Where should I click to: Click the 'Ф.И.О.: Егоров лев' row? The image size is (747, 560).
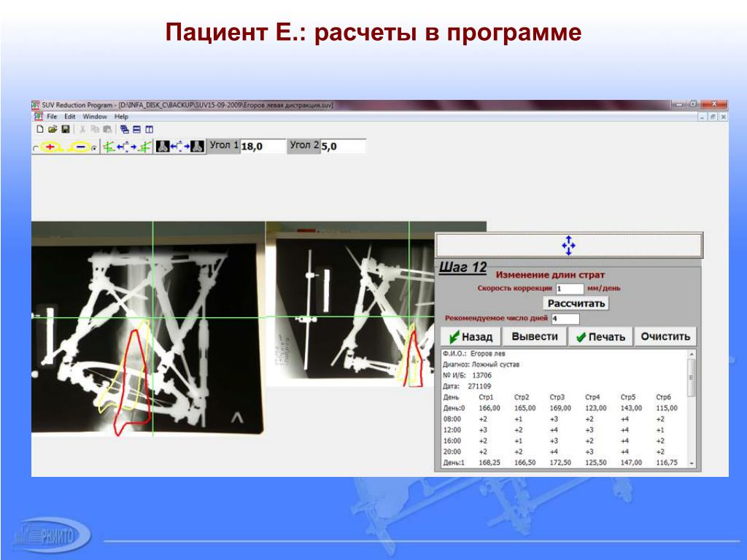[x=474, y=354]
